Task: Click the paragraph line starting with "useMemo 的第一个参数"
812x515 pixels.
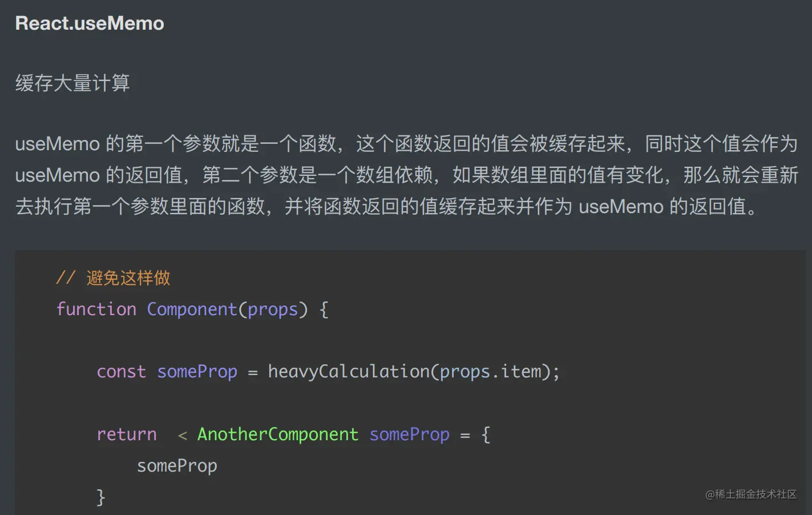Action: tap(406, 144)
